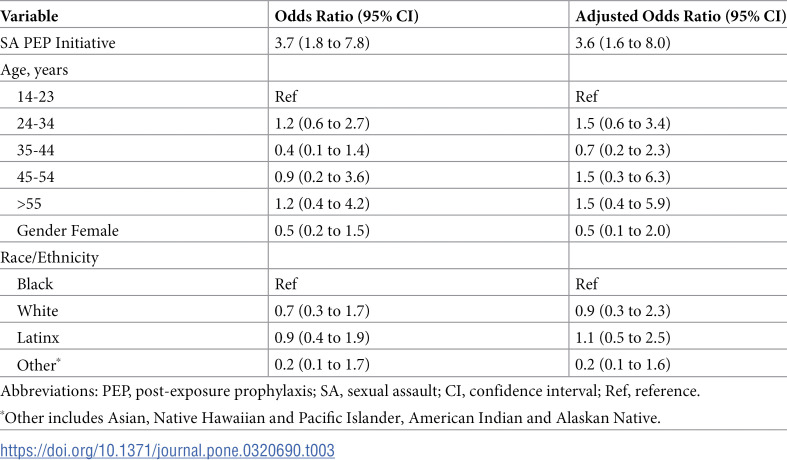Click the Latinx row label

click(x=38, y=337)
